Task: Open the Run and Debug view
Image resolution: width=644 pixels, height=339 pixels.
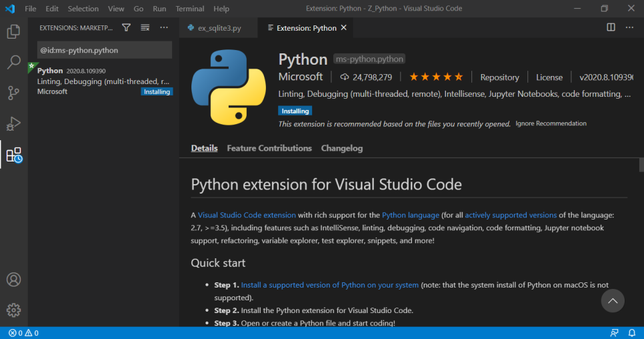Action: pos(13,123)
